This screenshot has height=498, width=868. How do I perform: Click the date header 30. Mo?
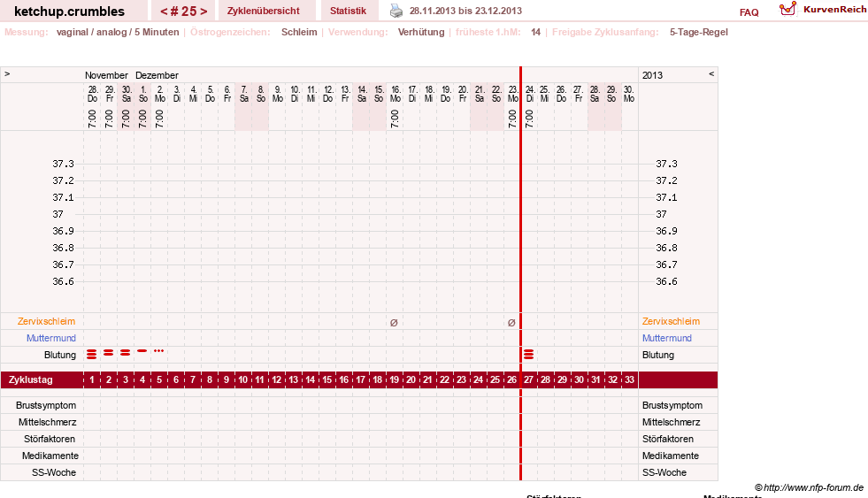(629, 94)
